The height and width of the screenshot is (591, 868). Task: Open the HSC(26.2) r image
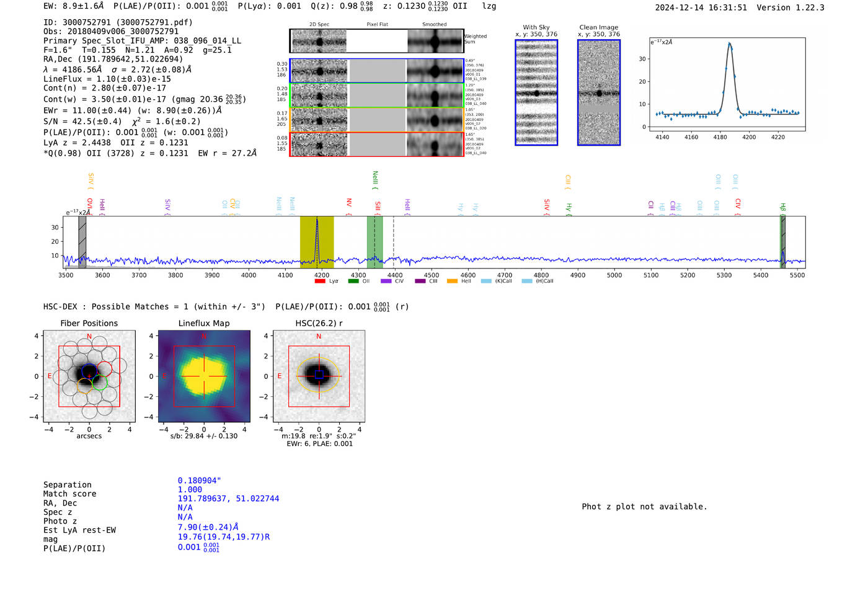coord(319,376)
